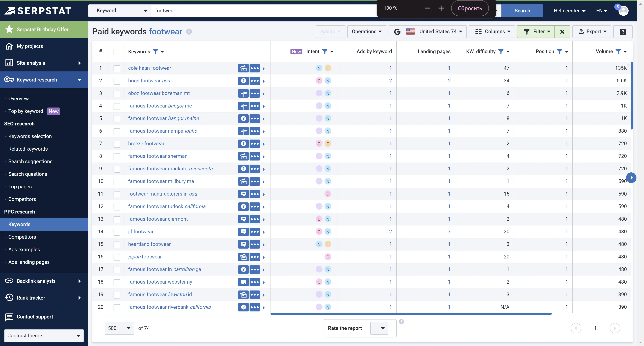Open the United States 74 database dropdown

(427, 32)
